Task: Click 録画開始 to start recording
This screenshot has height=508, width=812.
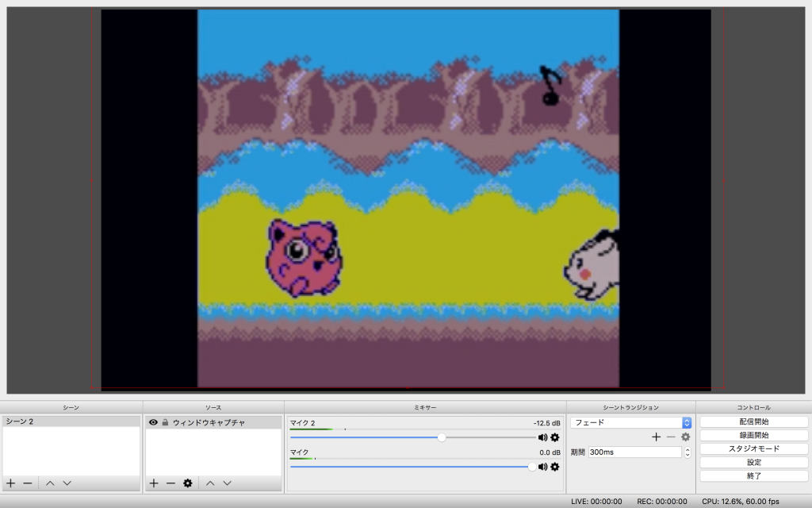Action: (754, 436)
